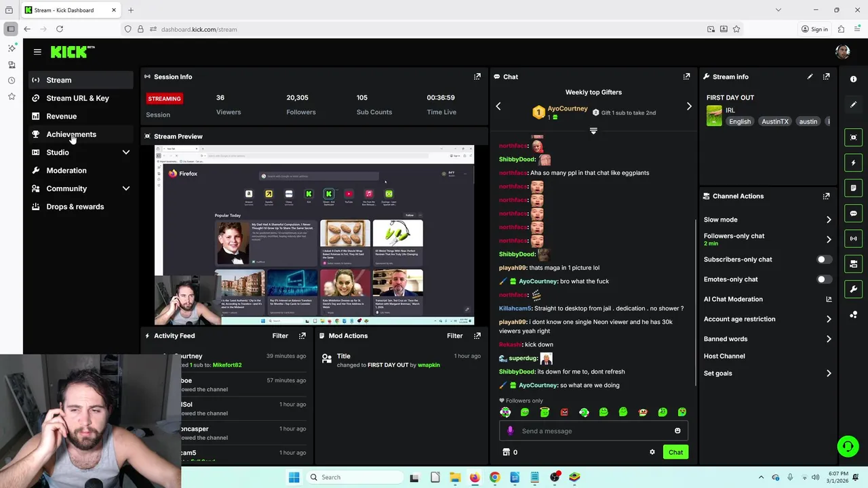Expand Banned words settings

pos(829,339)
